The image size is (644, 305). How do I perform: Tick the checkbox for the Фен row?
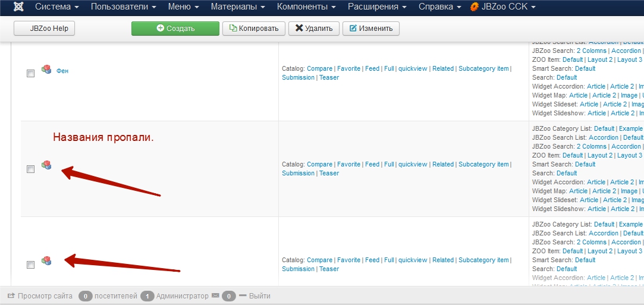pos(30,73)
